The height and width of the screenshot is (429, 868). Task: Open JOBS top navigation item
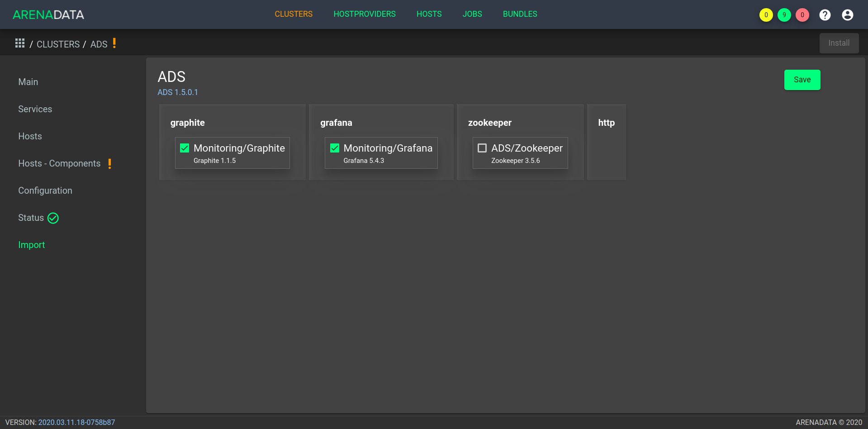coord(472,14)
